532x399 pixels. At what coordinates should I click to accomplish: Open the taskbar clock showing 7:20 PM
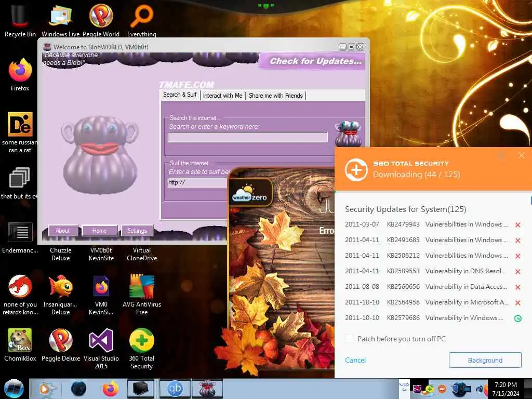click(x=506, y=389)
